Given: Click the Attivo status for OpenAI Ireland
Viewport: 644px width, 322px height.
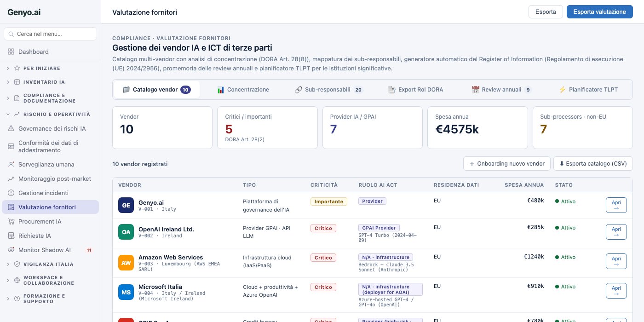Looking at the screenshot, I should coord(565,228).
